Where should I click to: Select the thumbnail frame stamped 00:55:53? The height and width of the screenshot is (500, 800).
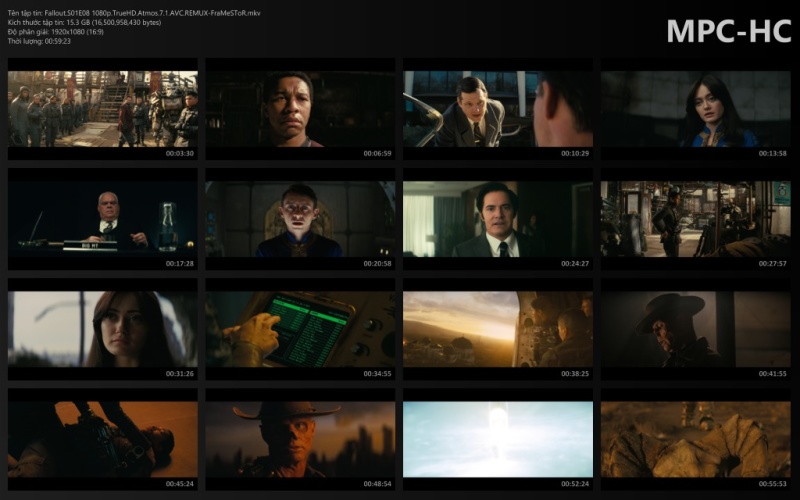tap(695, 439)
